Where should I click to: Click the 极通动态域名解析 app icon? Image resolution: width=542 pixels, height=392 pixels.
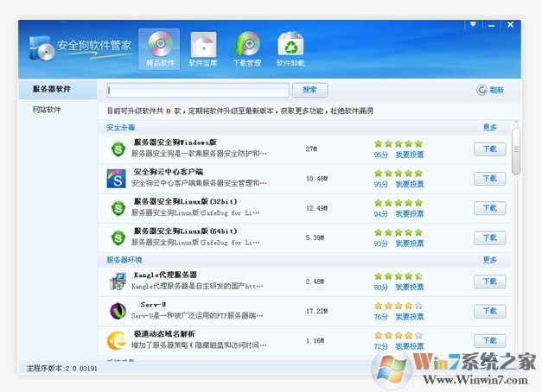pos(117,340)
